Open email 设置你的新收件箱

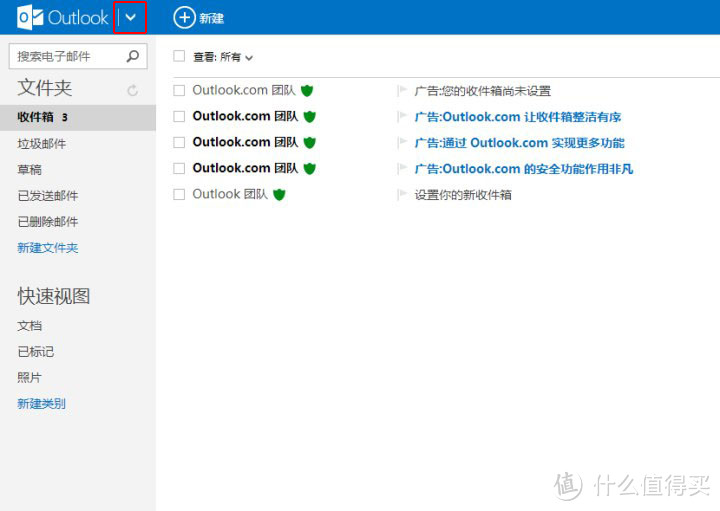coord(463,195)
